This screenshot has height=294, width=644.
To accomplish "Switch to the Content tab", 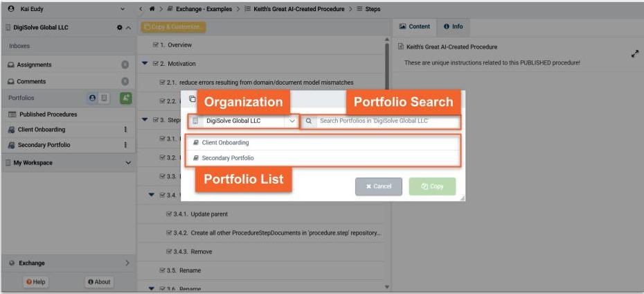I will pos(415,27).
